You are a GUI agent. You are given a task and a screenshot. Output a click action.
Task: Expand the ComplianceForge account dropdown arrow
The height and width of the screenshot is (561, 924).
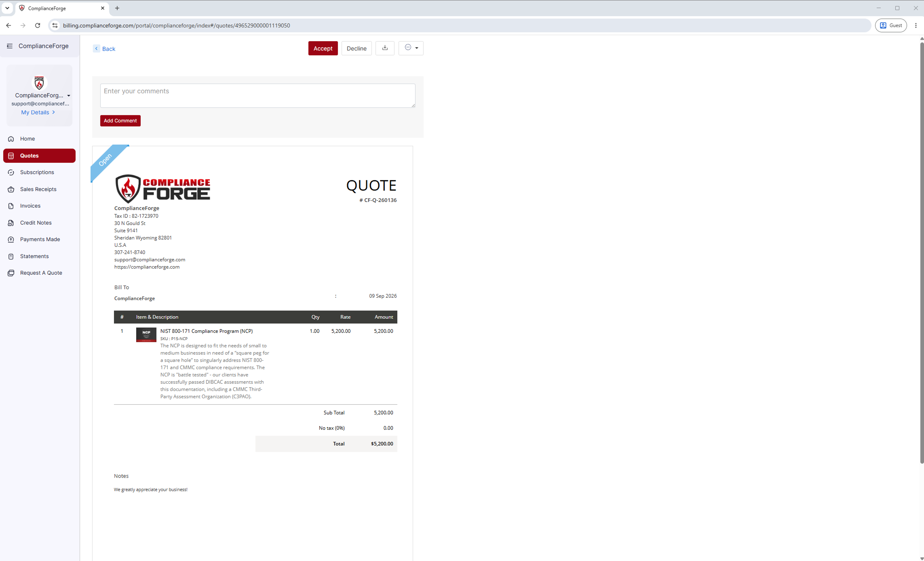(69, 96)
